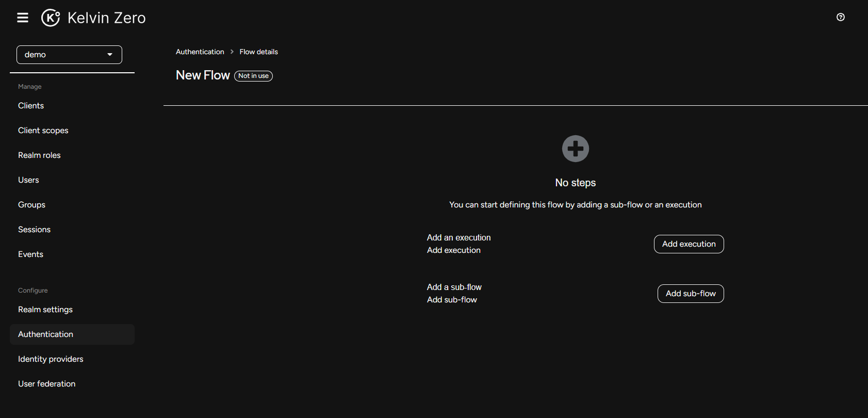Select Authentication in sidebar
868x418 pixels.
[x=46, y=334]
